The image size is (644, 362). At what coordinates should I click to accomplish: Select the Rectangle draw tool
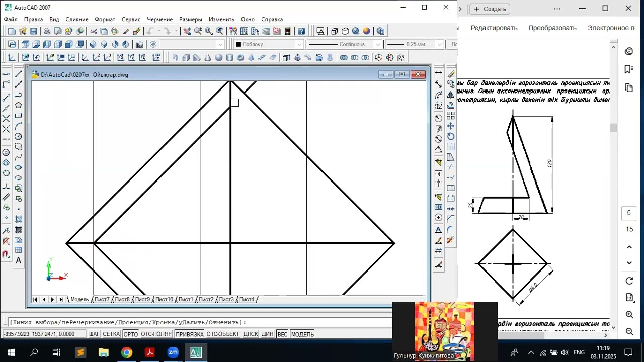pyautogui.click(x=18, y=116)
